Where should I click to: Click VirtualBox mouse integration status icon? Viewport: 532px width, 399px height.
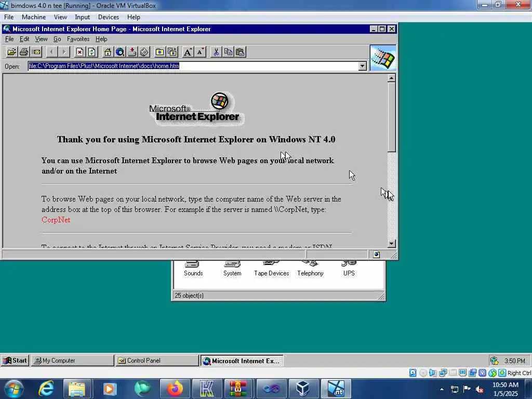[493, 373]
